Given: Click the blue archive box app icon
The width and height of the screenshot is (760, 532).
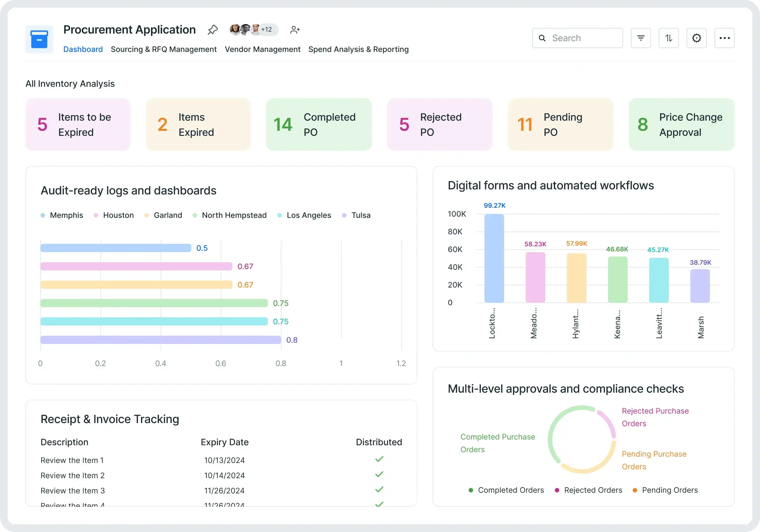Looking at the screenshot, I should (39, 39).
